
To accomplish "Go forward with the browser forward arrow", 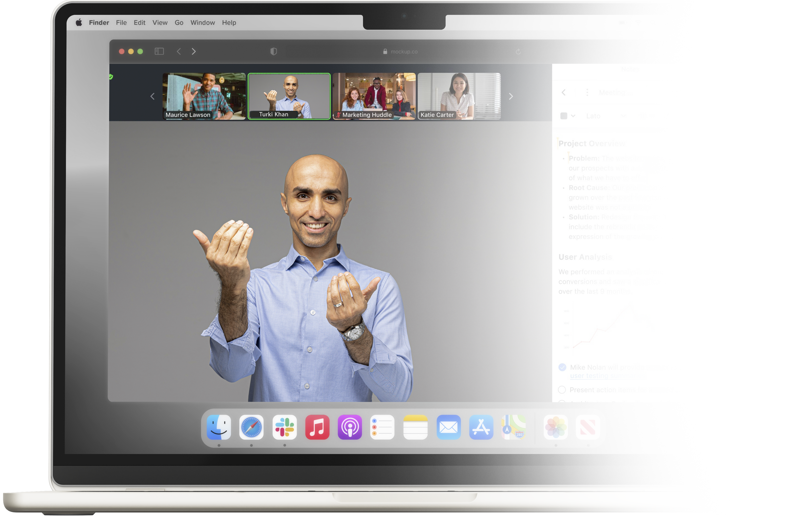I will pyautogui.click(x=194, y=51).
